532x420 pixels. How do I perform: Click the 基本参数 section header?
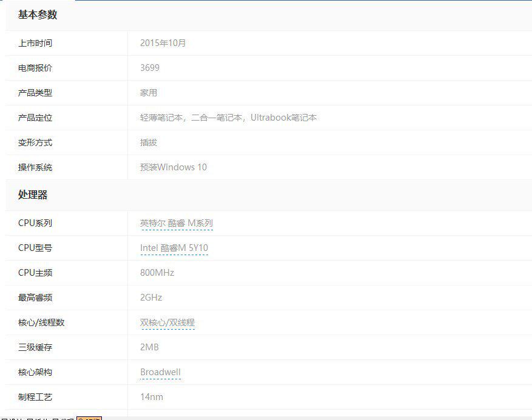38,15
